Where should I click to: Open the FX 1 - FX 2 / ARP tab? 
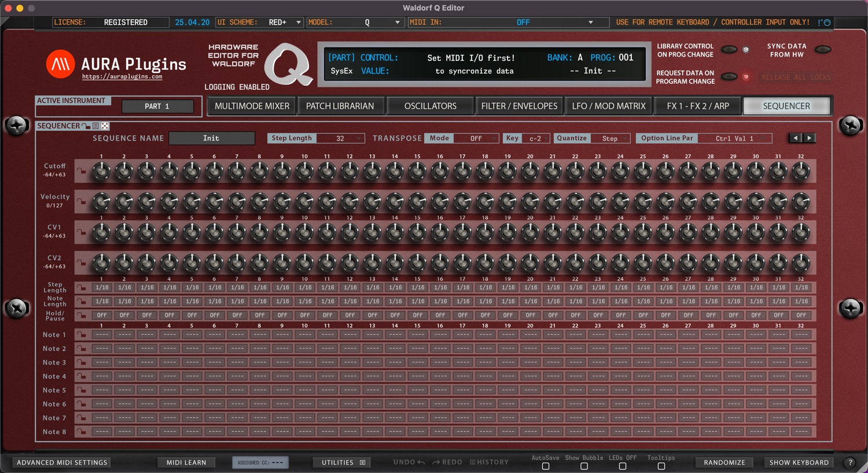point(698,106)
